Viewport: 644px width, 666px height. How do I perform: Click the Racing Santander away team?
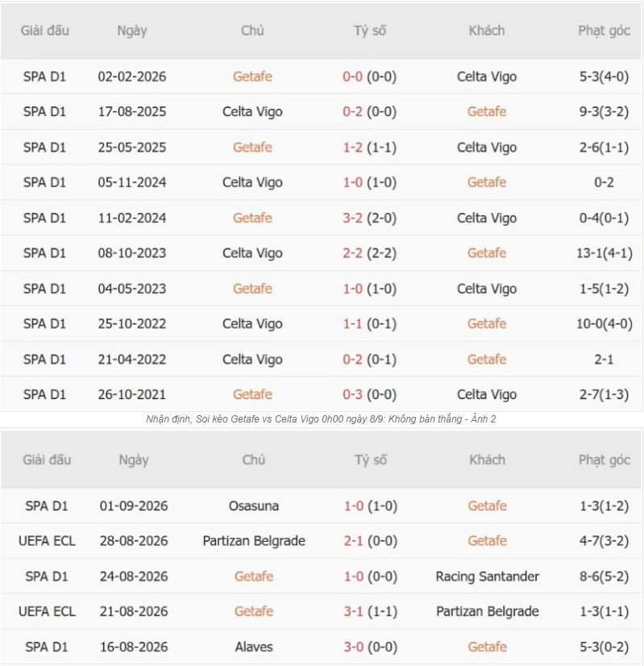pos(487,577)
